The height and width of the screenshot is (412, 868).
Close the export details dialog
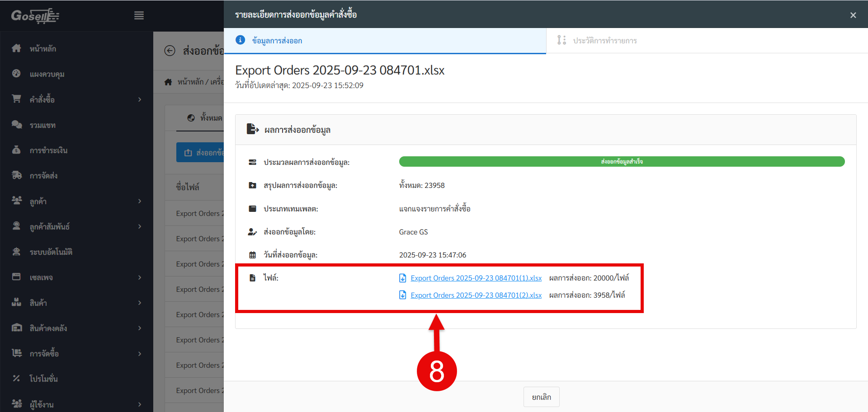[853, 15]
